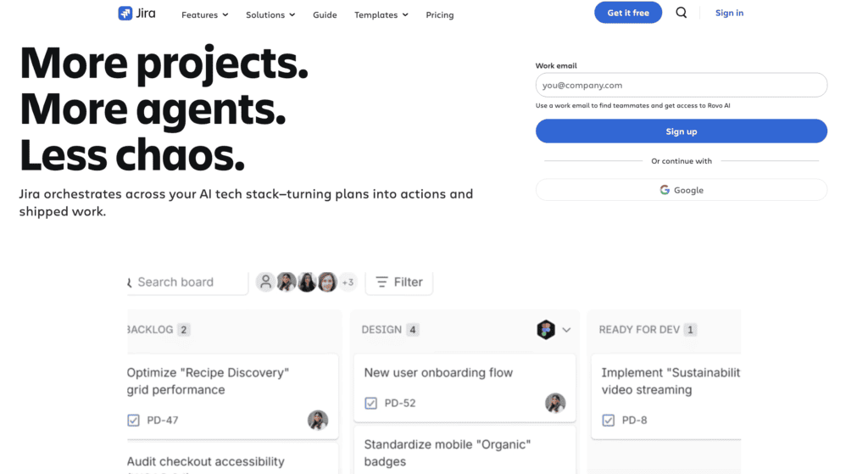Click the assignee avatar on PD-47 card
868x474 pixels.
click(x=318, y=421)
